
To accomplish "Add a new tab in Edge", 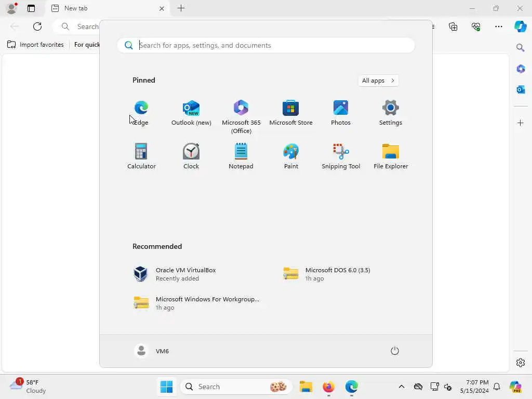I will tap(181, 8).
